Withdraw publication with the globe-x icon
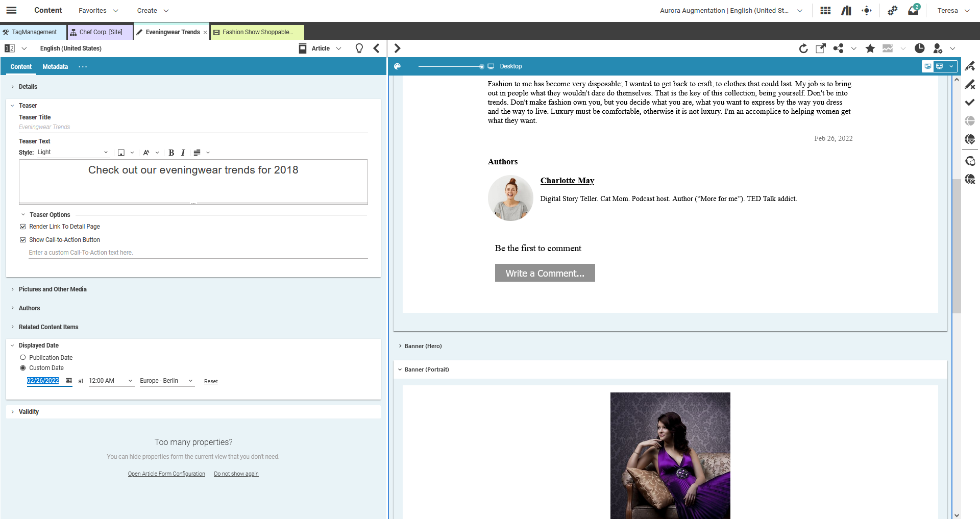980x519 pixels. pos(970,179)
